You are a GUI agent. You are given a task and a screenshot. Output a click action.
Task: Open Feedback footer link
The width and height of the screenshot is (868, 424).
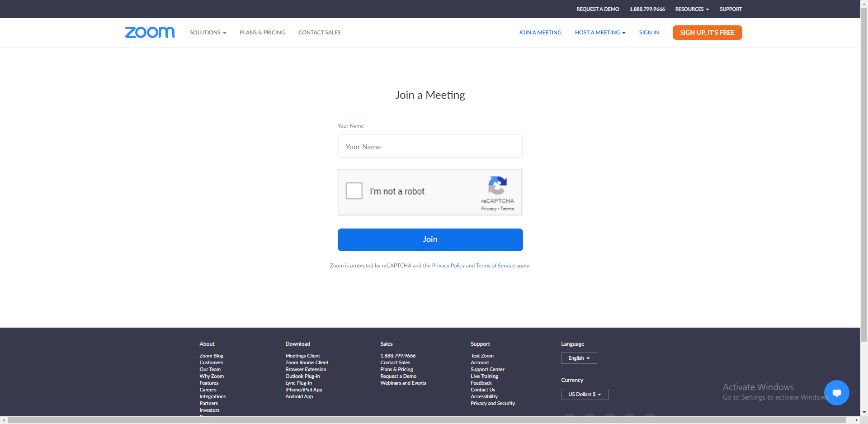tap(481, 383)
